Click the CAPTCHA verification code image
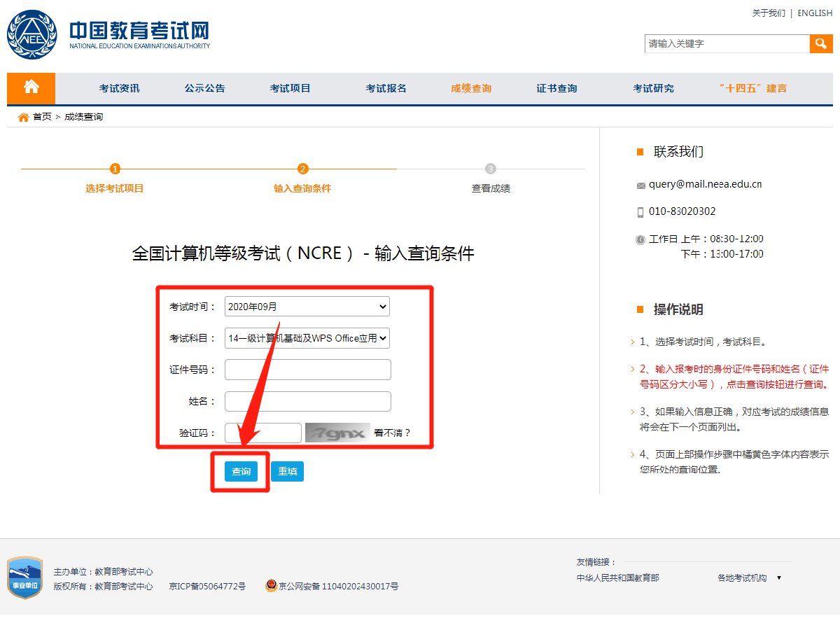 (x=337, y=433)
